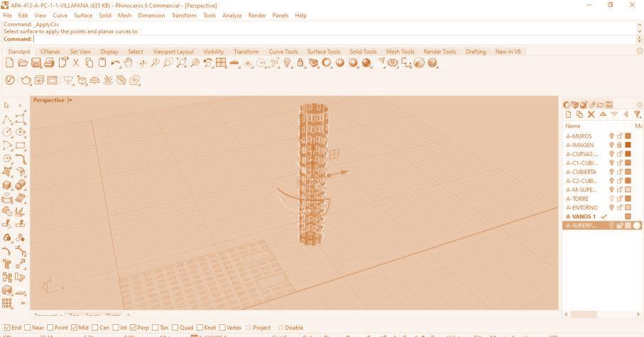Click the Filter funnel icon in Layers panel
Image resolution: width=644 pixels, height=337 pixels.
pos(637,114)
